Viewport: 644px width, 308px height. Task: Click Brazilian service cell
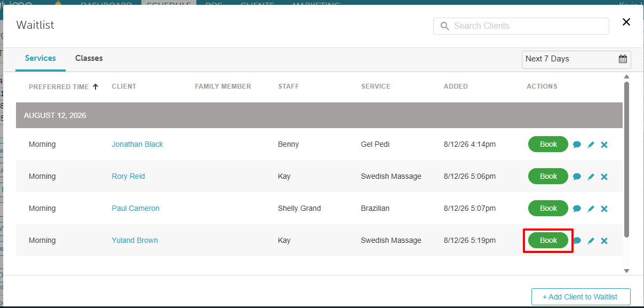[376, 208]
